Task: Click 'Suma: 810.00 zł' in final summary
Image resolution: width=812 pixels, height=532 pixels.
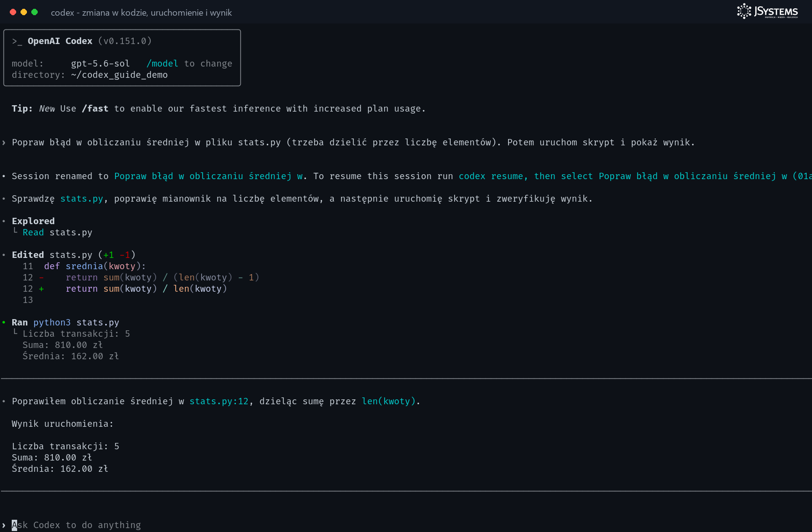Action: [x=52, y=458]
